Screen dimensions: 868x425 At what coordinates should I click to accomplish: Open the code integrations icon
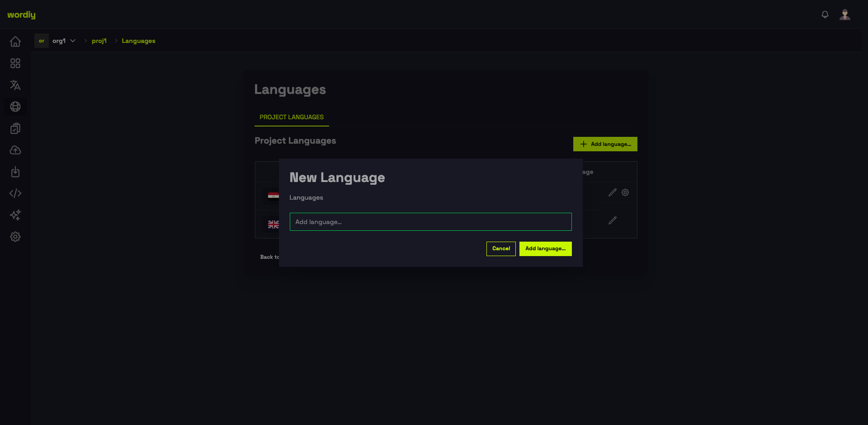pos(15,193)
